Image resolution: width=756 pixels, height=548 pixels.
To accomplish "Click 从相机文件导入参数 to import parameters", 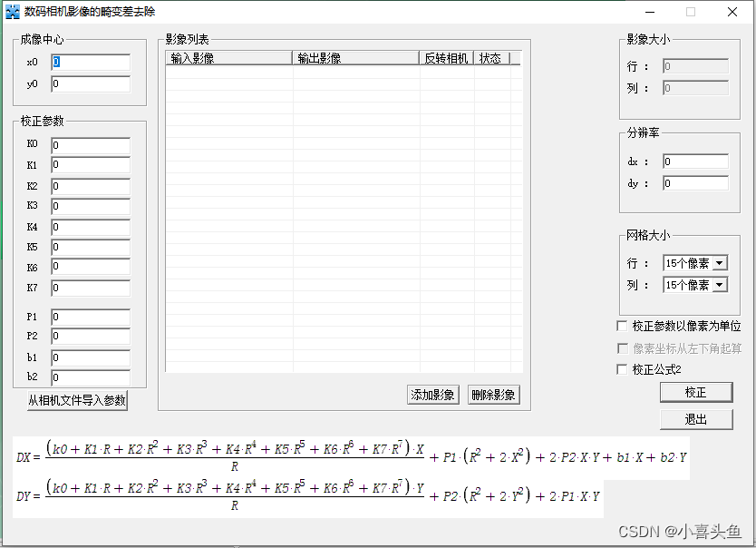I will 77,400.
